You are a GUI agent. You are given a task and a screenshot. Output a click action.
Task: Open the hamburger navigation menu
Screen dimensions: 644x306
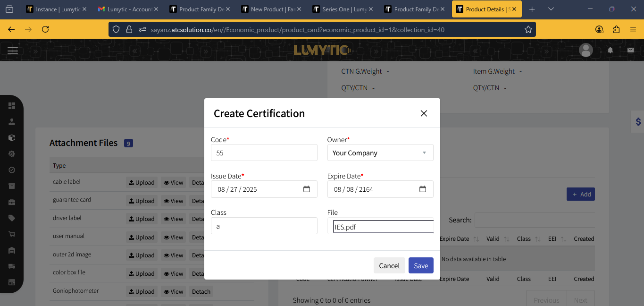coord(13,51)
